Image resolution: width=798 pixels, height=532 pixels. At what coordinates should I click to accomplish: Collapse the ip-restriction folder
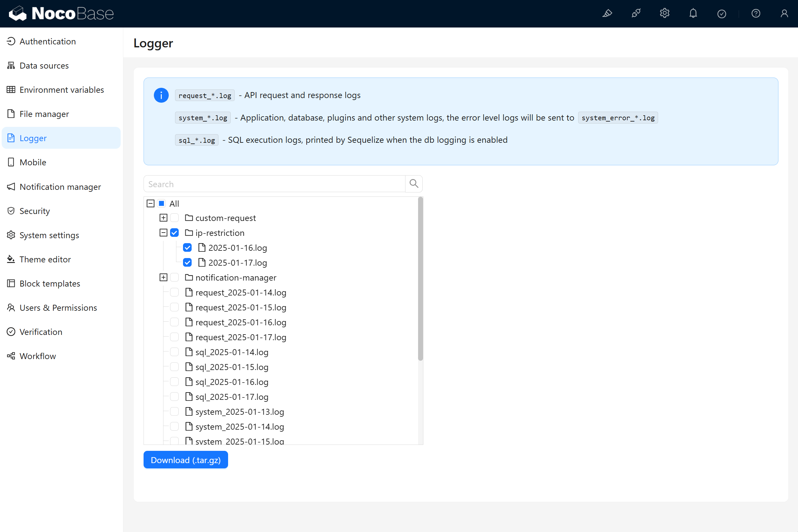coord(163,233)
